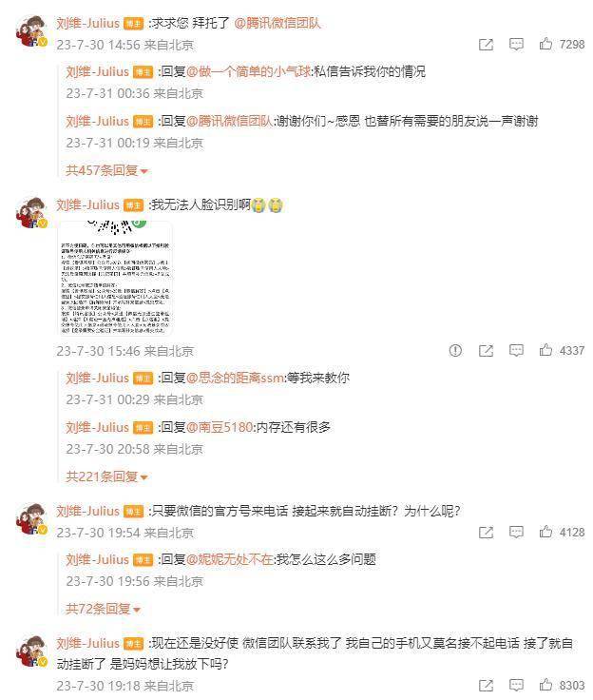Click the first 刘维-Julius profile avatar
This screenshot has height=700, width=593.
click(x=31, y=30)
